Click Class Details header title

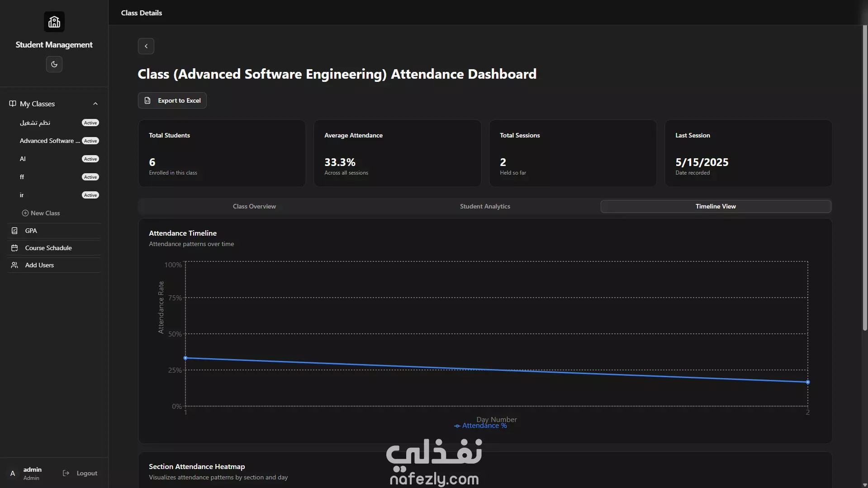[142, 13]
